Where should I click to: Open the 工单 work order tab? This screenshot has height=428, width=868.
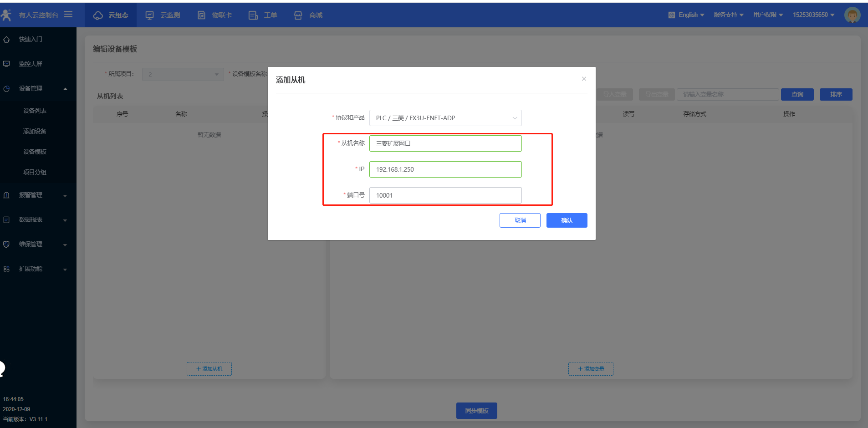pos(263,15)
